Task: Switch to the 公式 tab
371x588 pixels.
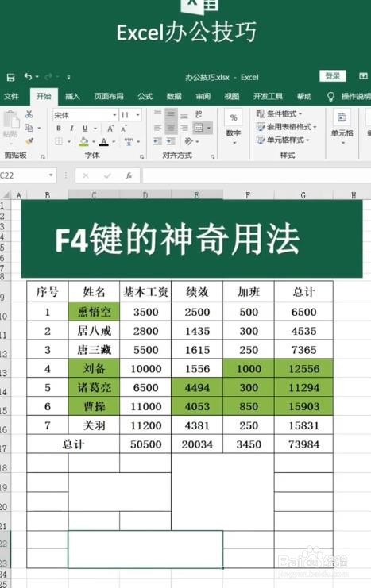Action: point(145,97)
